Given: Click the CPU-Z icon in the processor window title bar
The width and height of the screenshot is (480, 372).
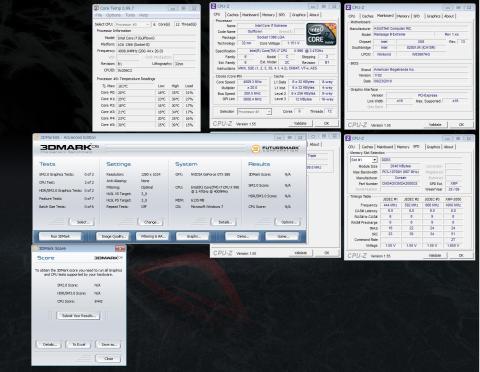Looking at the screenshot, I should (x=214, y=6).
